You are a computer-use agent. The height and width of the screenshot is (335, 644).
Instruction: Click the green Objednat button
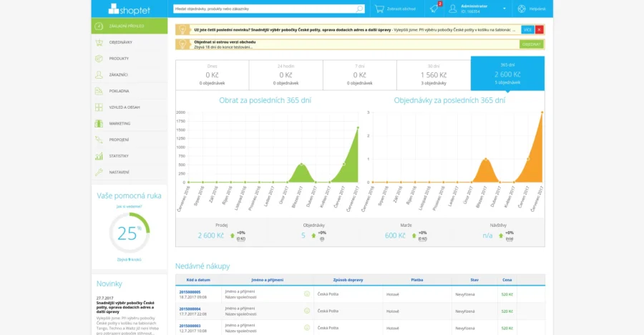coord(531,44)
